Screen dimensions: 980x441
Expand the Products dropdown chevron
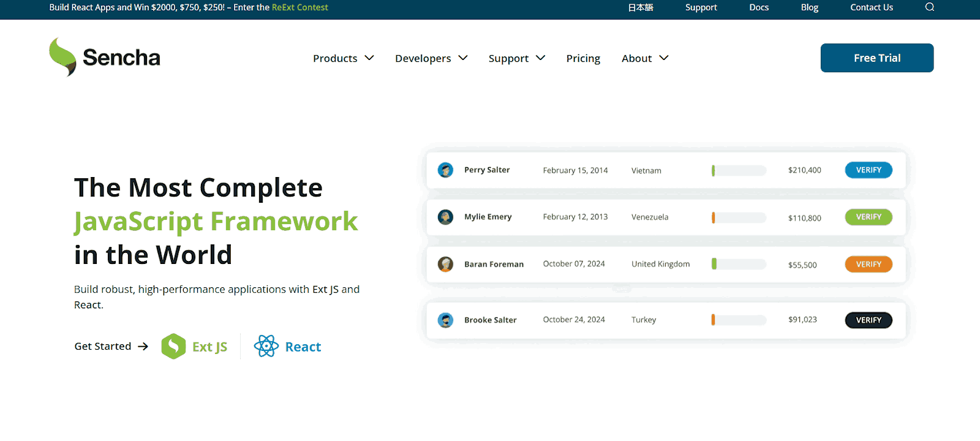369,58
